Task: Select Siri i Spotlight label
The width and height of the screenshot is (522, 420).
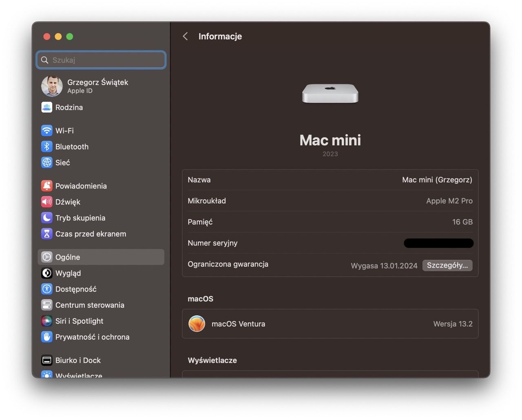Action: pos(80,321)
